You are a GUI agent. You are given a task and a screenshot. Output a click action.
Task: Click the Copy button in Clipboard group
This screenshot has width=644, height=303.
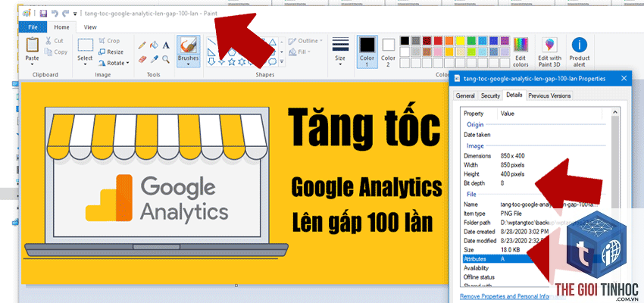tap(56, 52)
